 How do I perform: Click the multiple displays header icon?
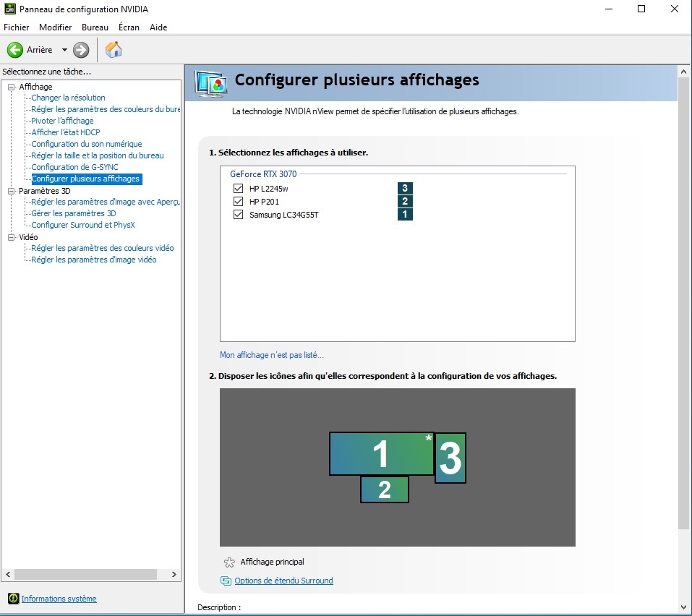coord(211,83)
